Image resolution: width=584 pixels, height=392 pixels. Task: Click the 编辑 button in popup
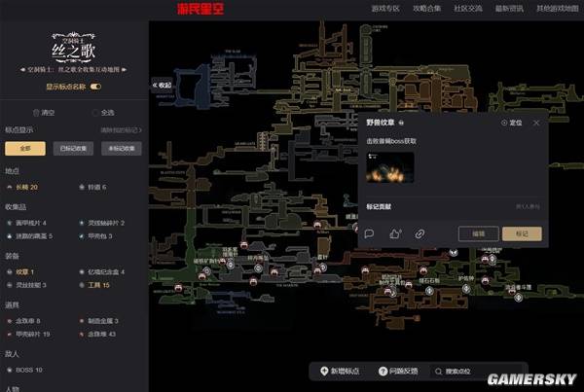tap(478, 233)
